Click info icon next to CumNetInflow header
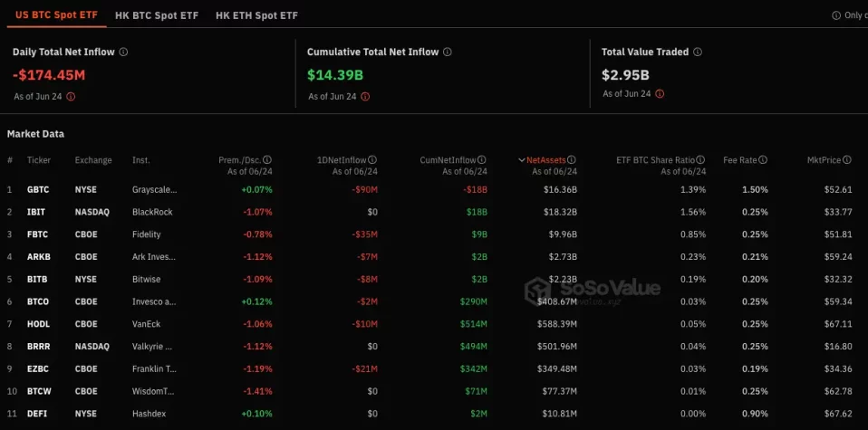This screenshot has width=868, height=430. tap(482, 160)
